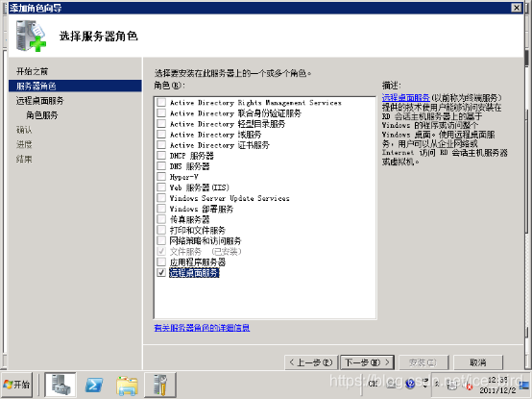Screen dimensions: 532x399
Task: Launch Windows PowerShell from the taskbar
Action: click(94, 386)
